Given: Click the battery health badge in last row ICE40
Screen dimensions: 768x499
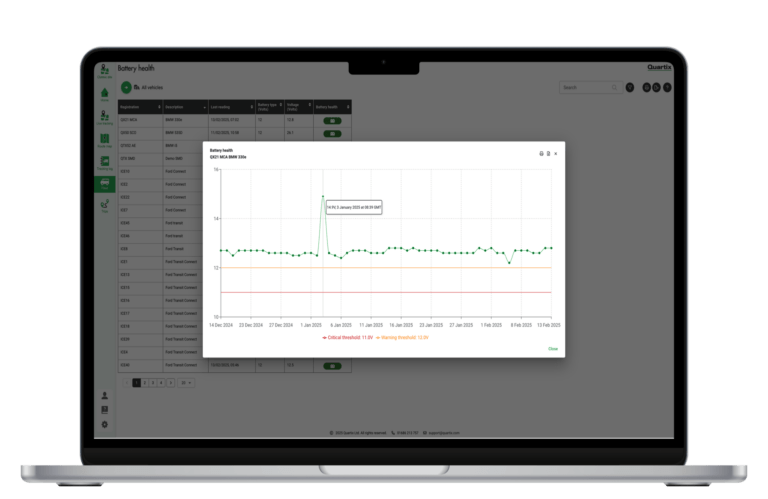Looking at the screenshot, I should tap(333, 366).
